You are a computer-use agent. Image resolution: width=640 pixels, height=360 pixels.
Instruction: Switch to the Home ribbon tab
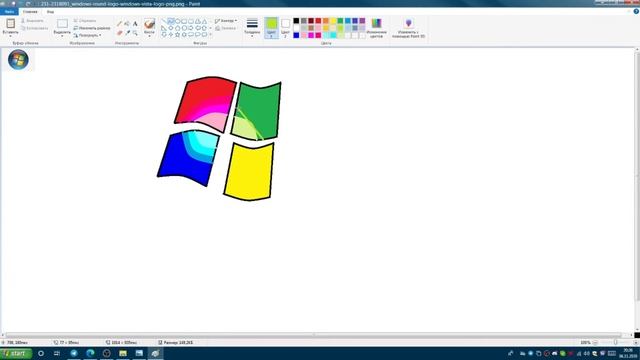pos(30,12)
